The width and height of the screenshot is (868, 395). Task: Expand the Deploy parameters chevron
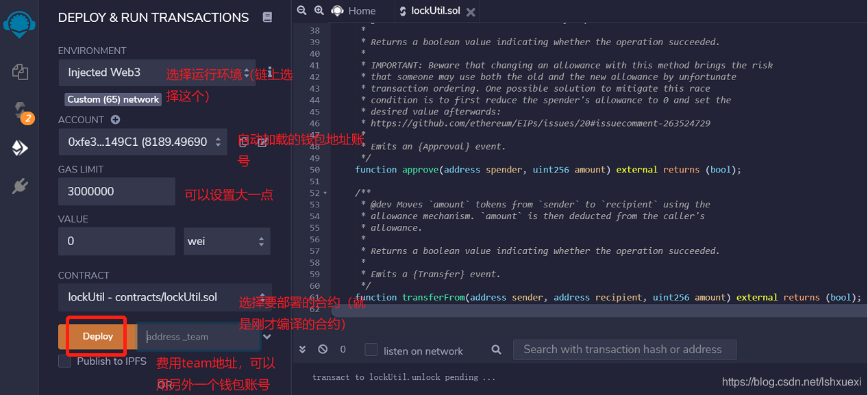tap(267, 336)
